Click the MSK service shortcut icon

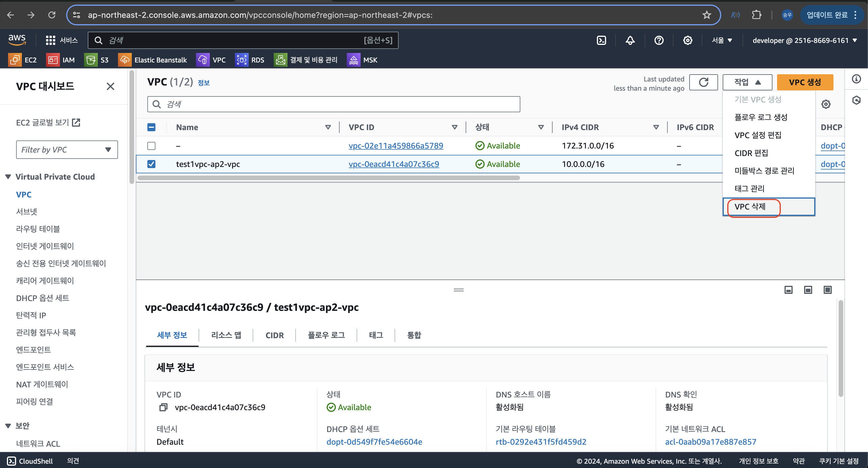[353, 60]
